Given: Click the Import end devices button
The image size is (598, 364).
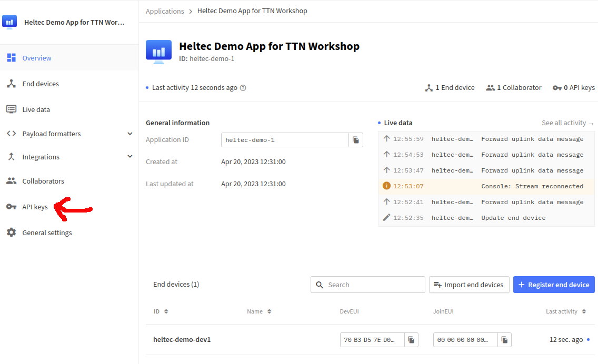Looking at the screenshot, I should pyautogui.click(x=469, y=285).
